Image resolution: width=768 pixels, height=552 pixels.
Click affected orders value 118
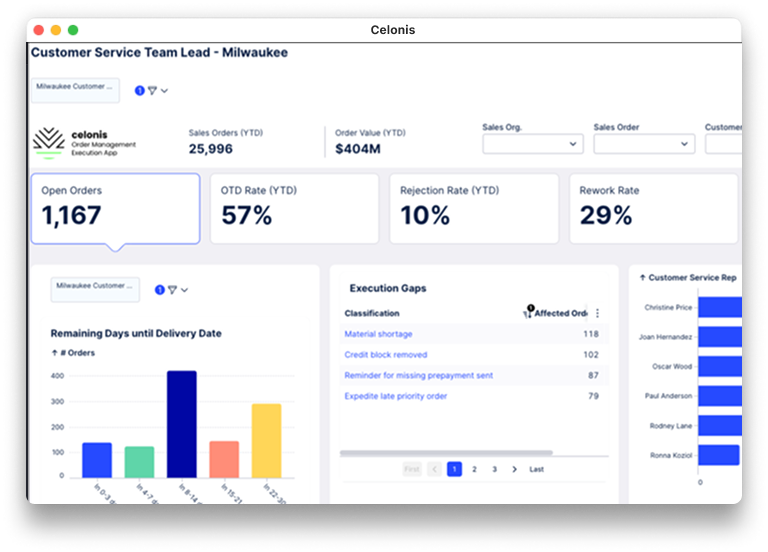pos(591,334)
